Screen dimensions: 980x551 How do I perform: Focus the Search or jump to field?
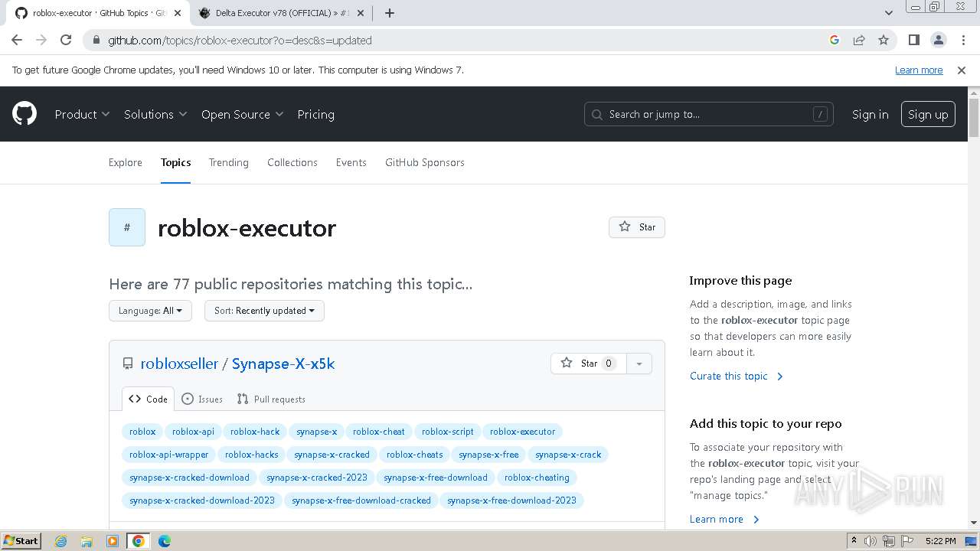click(x=709, y=114)
